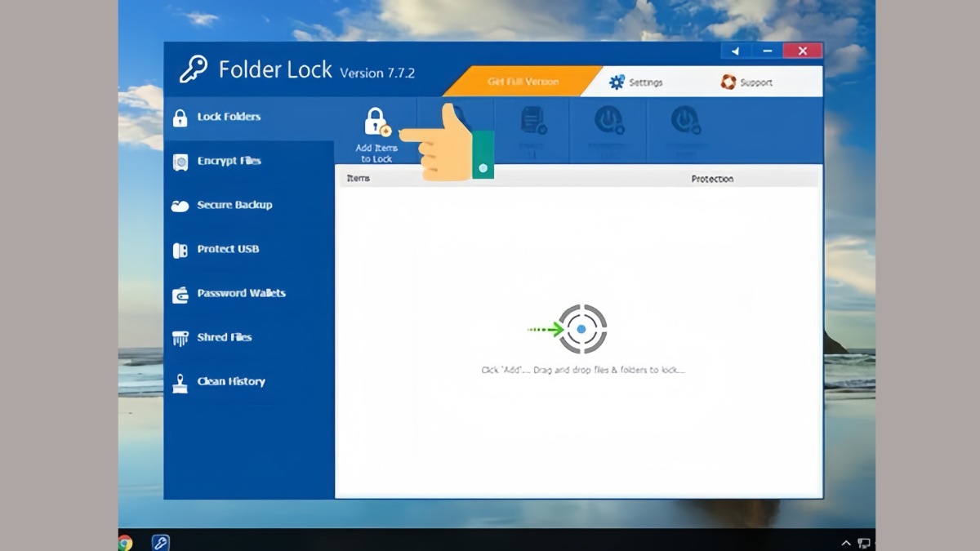Viewport: 980px width, 551px height.
Task: Click the key logo beside Folder Lock title
Action: (194, 69)
